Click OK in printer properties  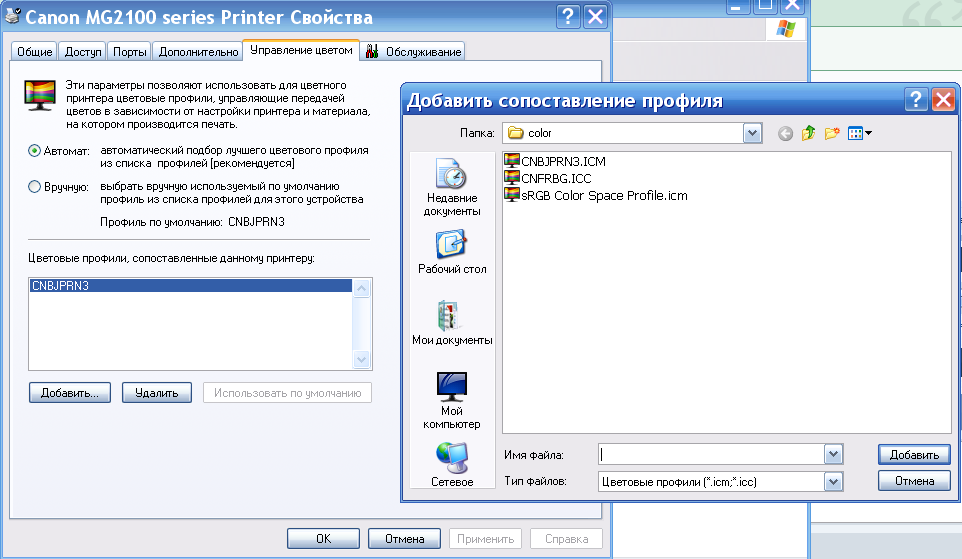point(323,539)
